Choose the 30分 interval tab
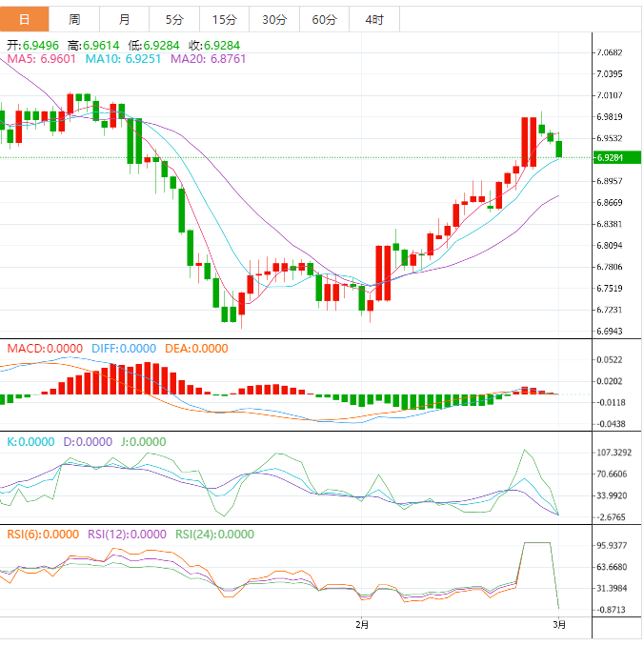The height and width of the screenshot is (646, 644). click(x=274, y=19)
